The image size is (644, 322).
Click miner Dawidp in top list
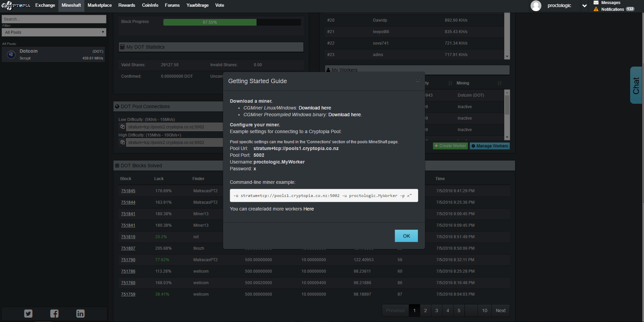(380, 20)
